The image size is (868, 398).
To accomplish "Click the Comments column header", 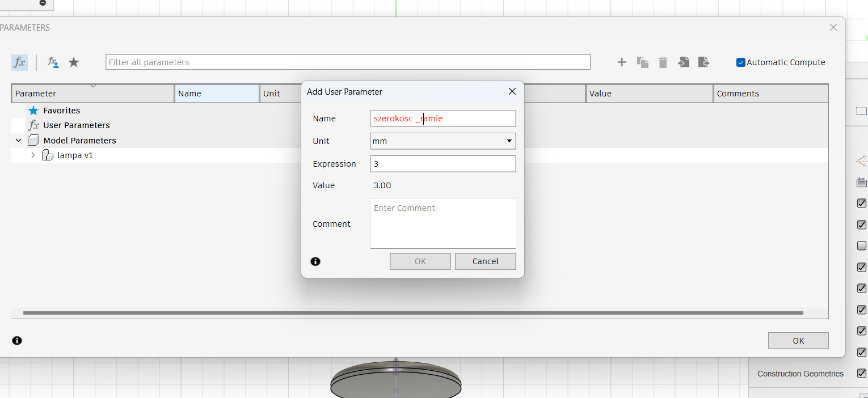I will point(771,94).
